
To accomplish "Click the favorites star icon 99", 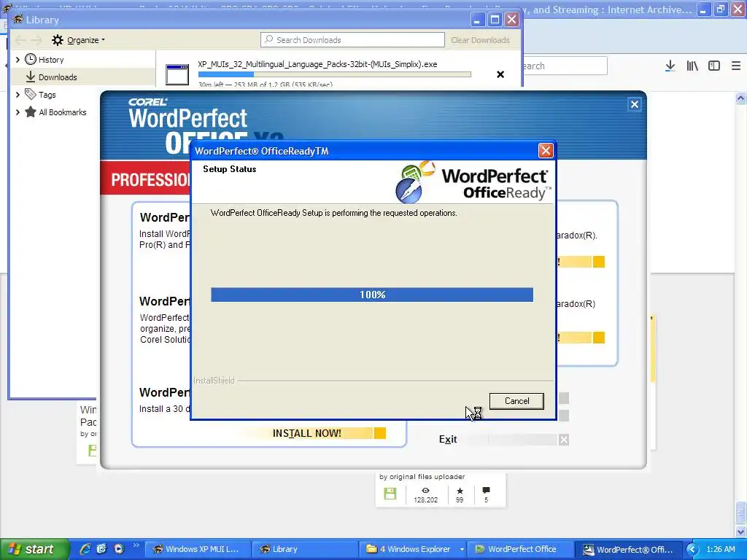I will pos(460,491).
